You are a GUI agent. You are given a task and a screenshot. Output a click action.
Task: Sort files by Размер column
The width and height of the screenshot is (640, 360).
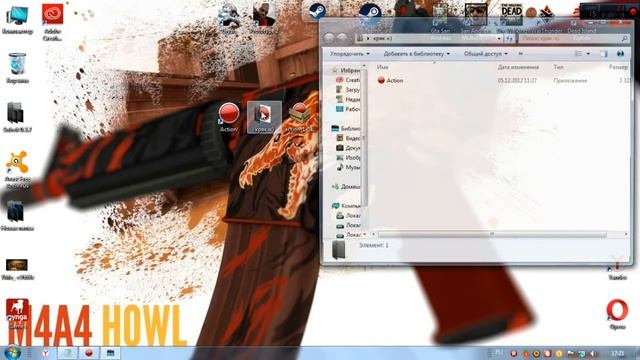[619, 67]
